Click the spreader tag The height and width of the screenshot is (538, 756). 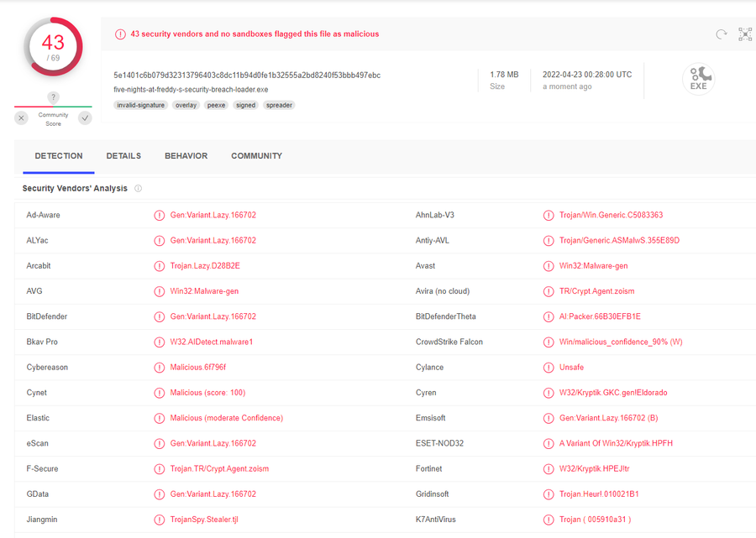(279, 106)
